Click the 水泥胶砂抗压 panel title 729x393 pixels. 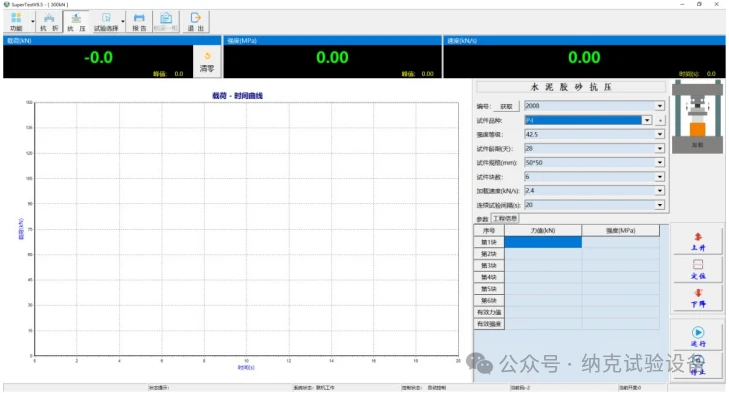point(571,87)
